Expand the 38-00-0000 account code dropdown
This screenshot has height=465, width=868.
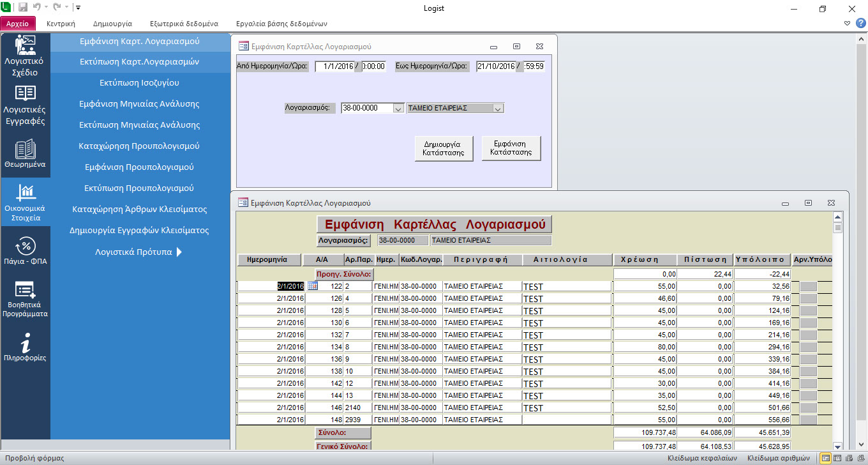398,109
